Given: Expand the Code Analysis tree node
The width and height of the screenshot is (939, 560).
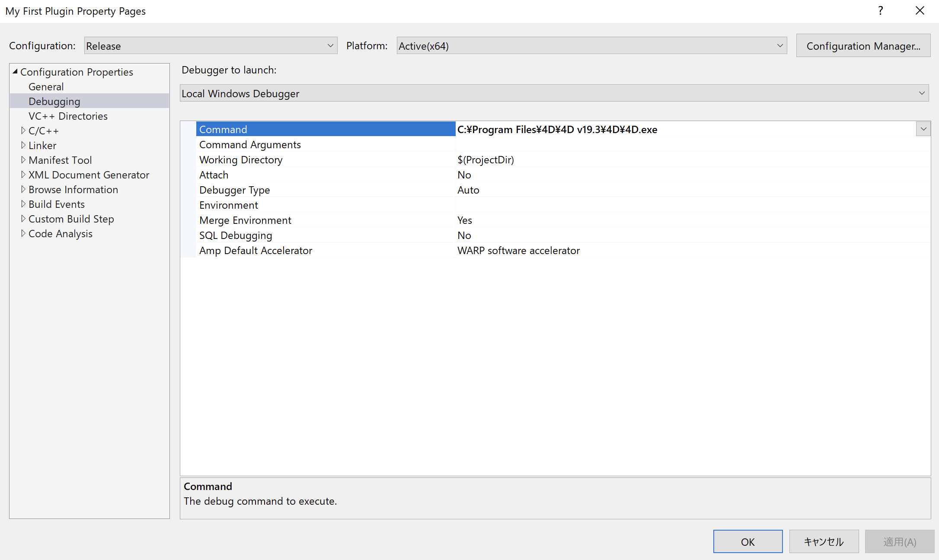Looking at the screenshot, I should pyautogui.click(x=24, y=233).
